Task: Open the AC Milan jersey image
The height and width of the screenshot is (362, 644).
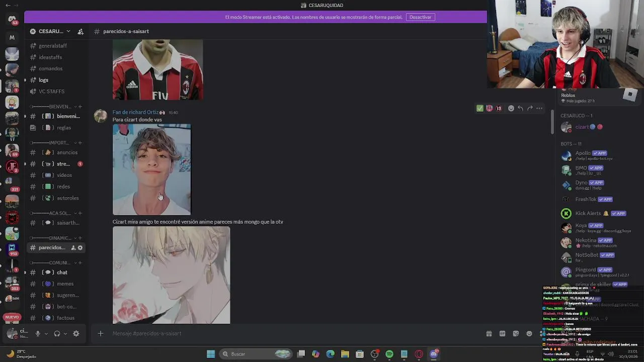Action: click(157, 70)
